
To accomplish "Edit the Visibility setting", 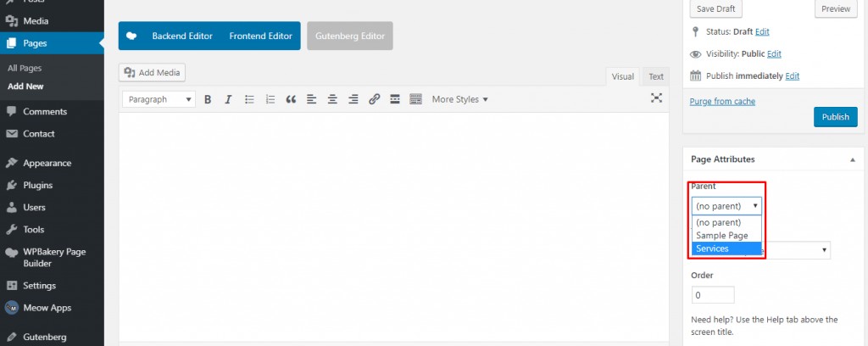I will (774, 53).
